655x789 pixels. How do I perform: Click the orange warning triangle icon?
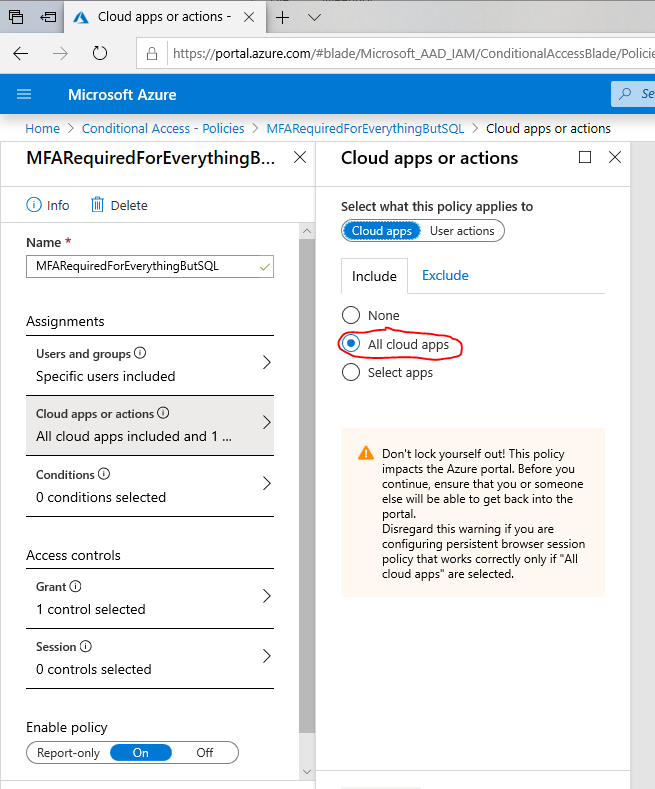tap(366, 453)
